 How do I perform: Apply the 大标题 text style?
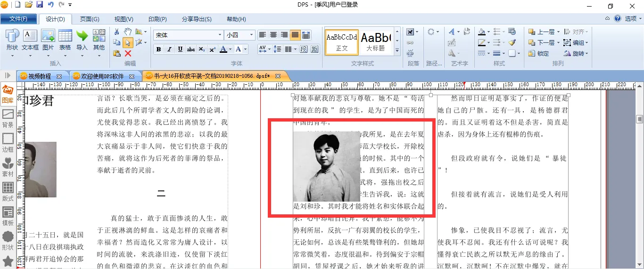coord(376,41)
